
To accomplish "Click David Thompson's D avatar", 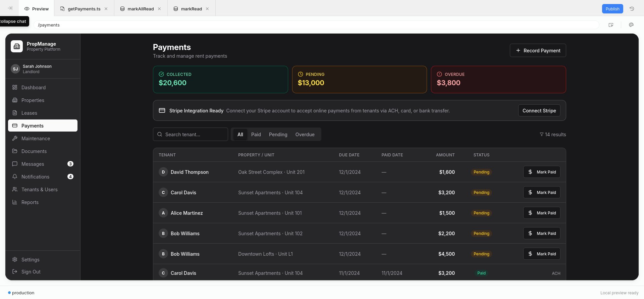I will [163, 172].
